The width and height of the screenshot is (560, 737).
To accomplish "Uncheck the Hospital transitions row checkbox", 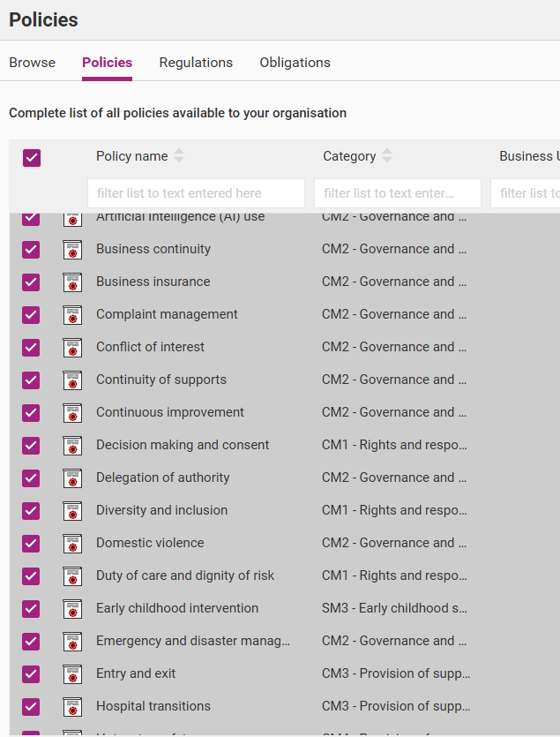I will click(31, 707).
